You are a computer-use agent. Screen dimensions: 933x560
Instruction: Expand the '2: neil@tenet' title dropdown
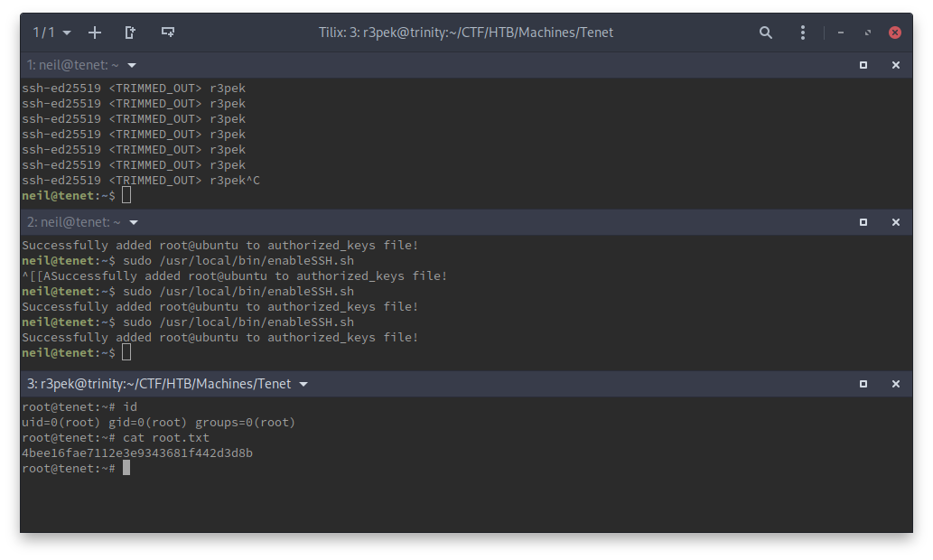click(x=133, y=222)
